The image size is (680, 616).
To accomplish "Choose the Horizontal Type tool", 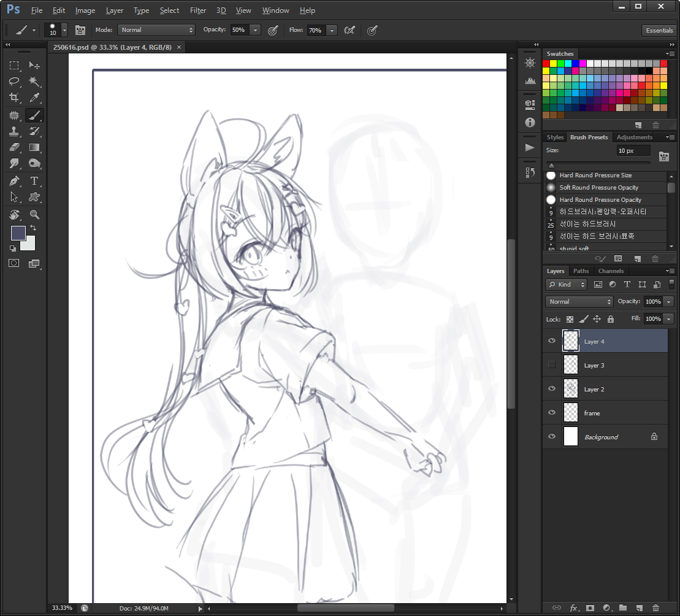I will pos(34,181).
